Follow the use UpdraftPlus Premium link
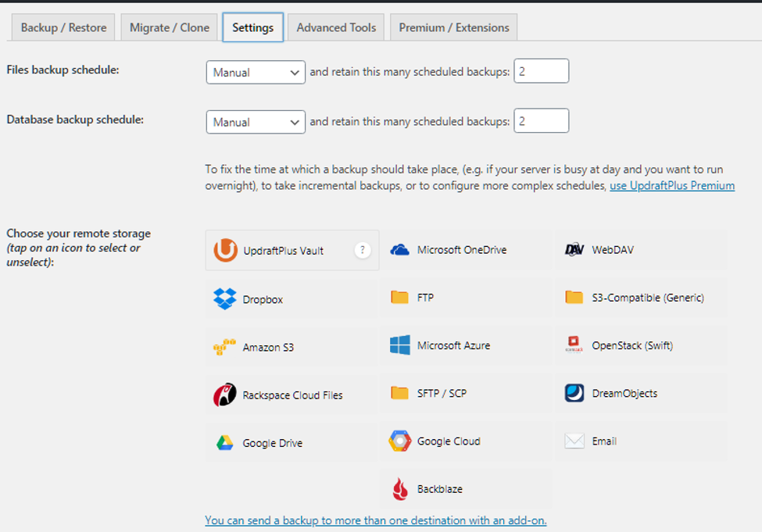The image size is (762, 532). (671, 186)
